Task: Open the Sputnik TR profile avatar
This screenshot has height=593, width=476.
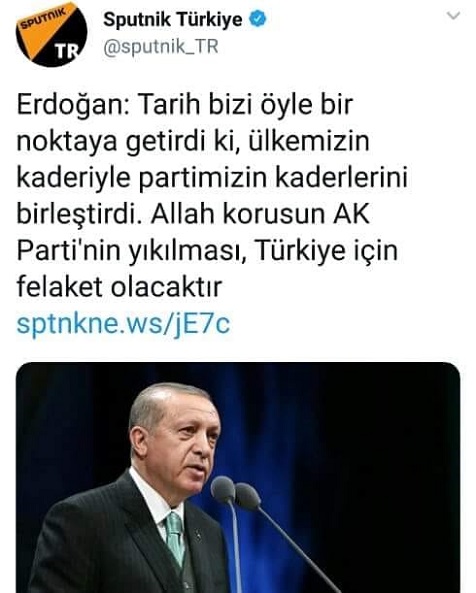Action: (51, 33)
